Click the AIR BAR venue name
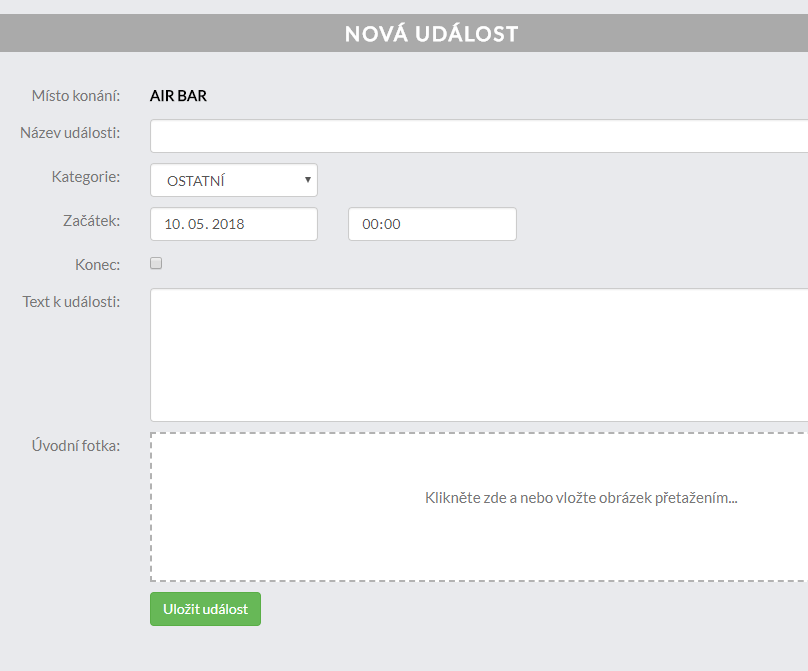This screenshot has height=671, width=808. pos(178,96)
